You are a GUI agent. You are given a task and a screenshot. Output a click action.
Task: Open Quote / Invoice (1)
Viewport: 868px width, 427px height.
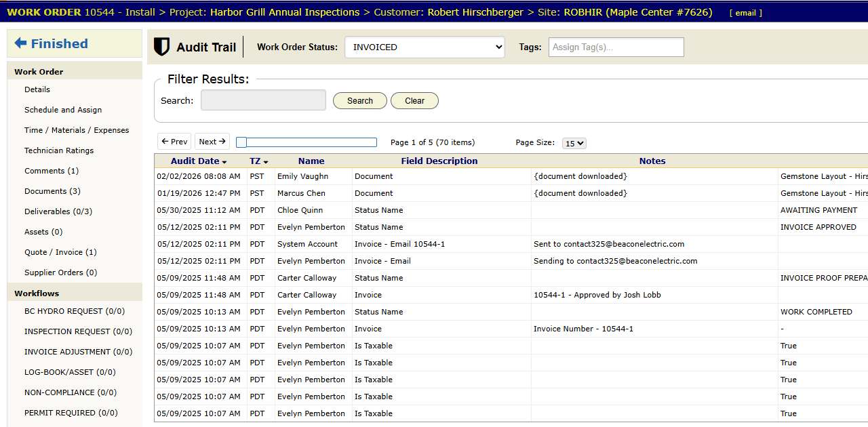(x=60, y=252)
